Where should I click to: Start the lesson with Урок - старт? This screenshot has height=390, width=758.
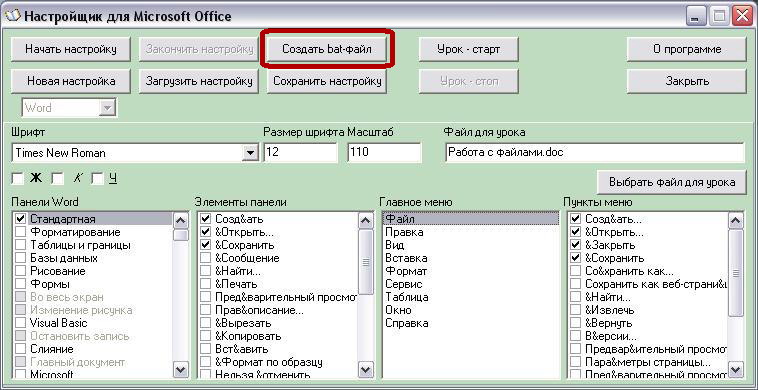tap(468, 49)
